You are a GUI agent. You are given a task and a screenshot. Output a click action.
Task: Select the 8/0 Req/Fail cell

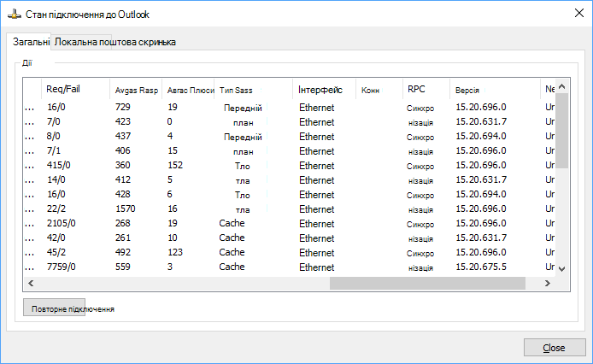54,136
